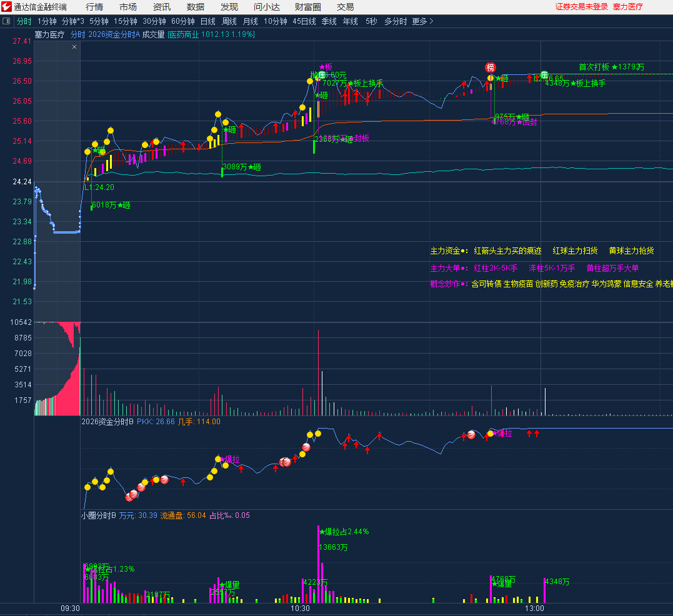Click the 09:30 time axis marker
673x616 pixels.
70,608
